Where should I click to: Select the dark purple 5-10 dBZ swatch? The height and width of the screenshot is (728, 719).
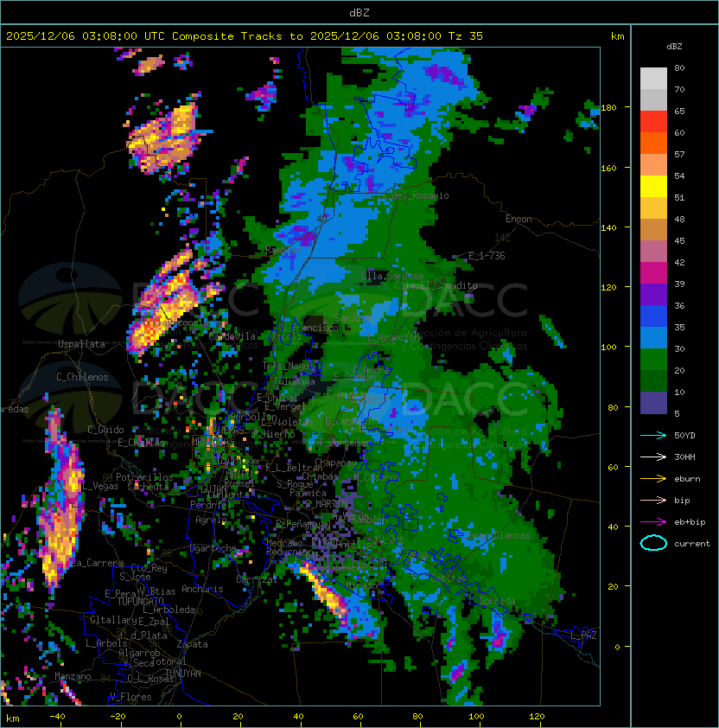click(x=653, y=403)
